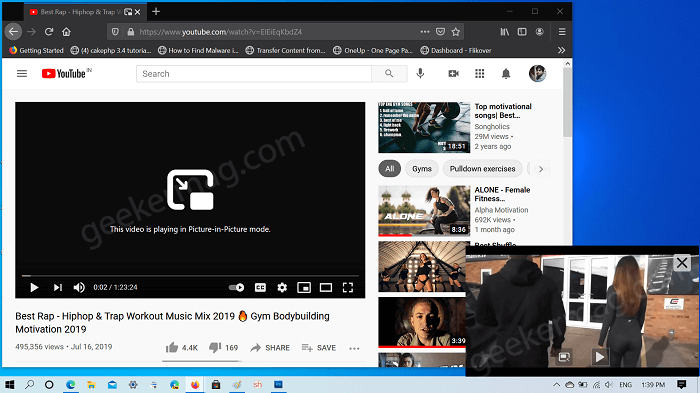The image size is (700, 393).
Task: Click the search magnifier button
Action: tap(389, 74)
